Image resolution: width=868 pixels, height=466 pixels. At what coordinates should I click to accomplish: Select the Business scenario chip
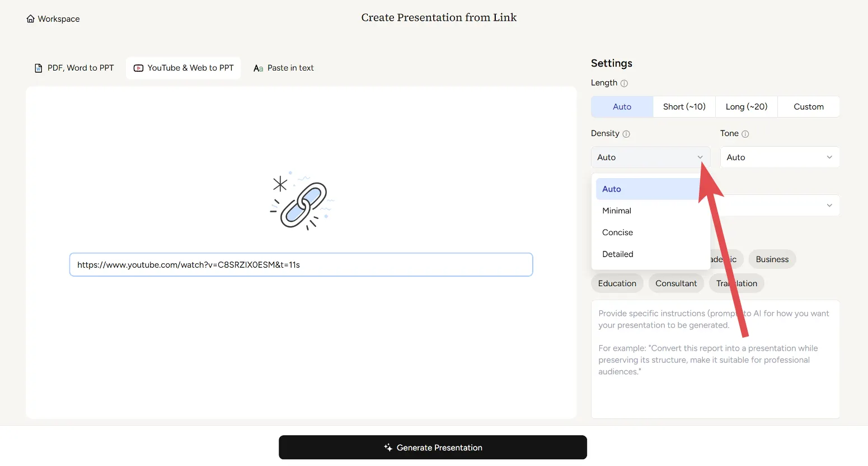click(772, 259)
